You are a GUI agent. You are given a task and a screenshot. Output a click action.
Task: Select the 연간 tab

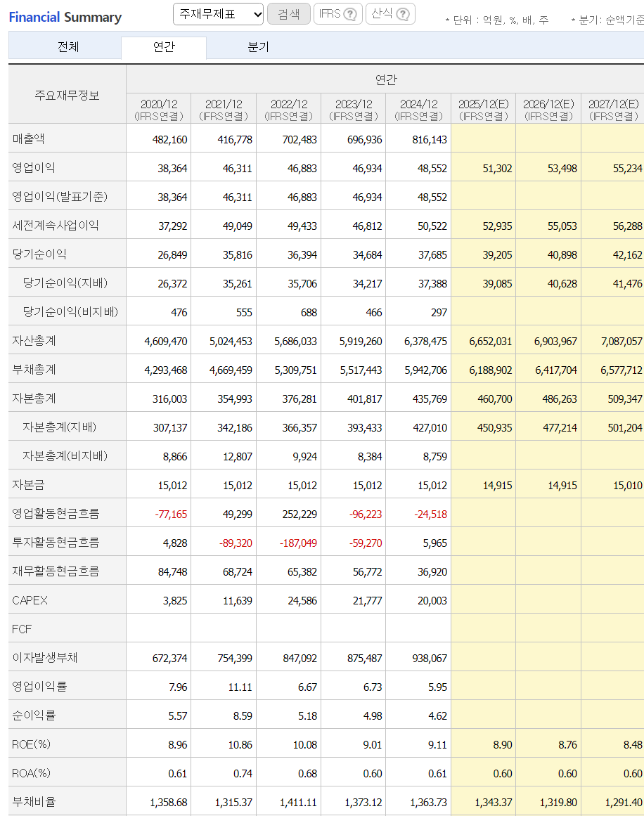pos(164,47)
